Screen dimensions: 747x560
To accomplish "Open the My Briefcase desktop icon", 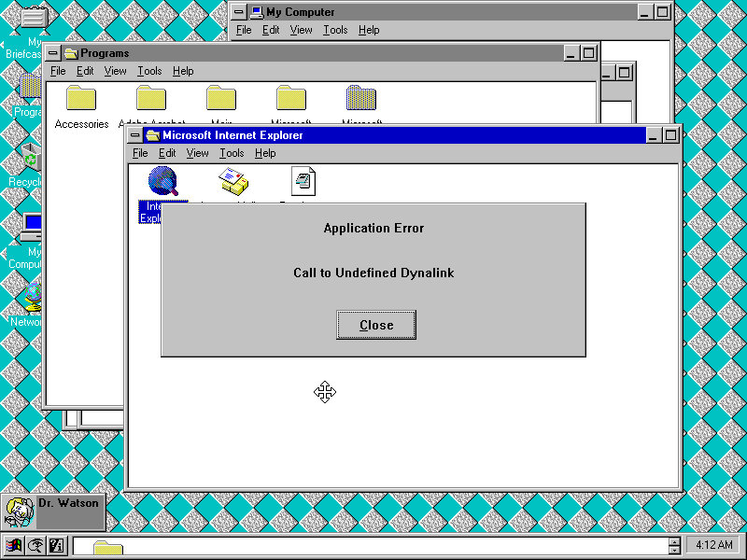I will click(34, 19).
